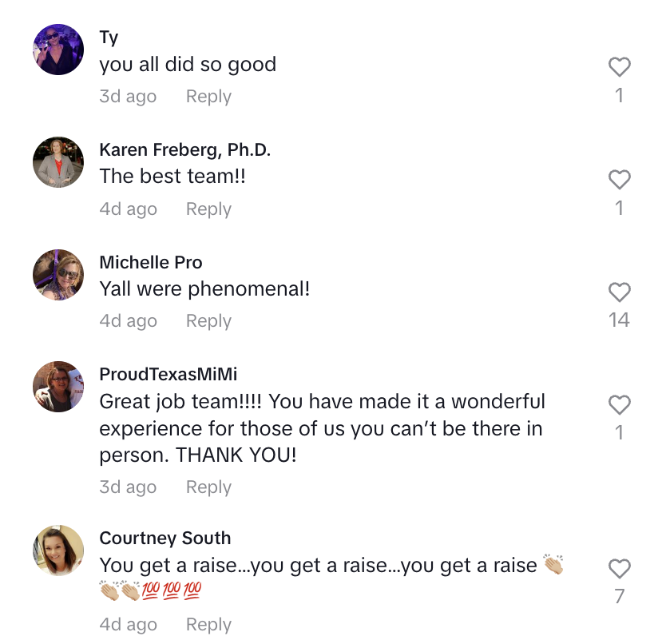Like Ty's comment with the heart
The image size is (658, 644).
pos(620,67)
